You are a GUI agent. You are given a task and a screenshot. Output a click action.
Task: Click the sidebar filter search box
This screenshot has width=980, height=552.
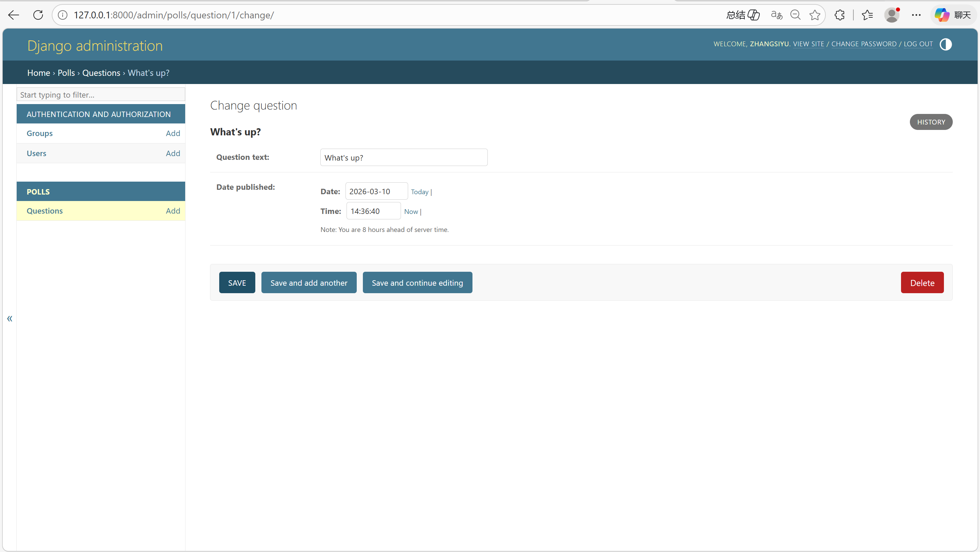click(x=101, y=95)
